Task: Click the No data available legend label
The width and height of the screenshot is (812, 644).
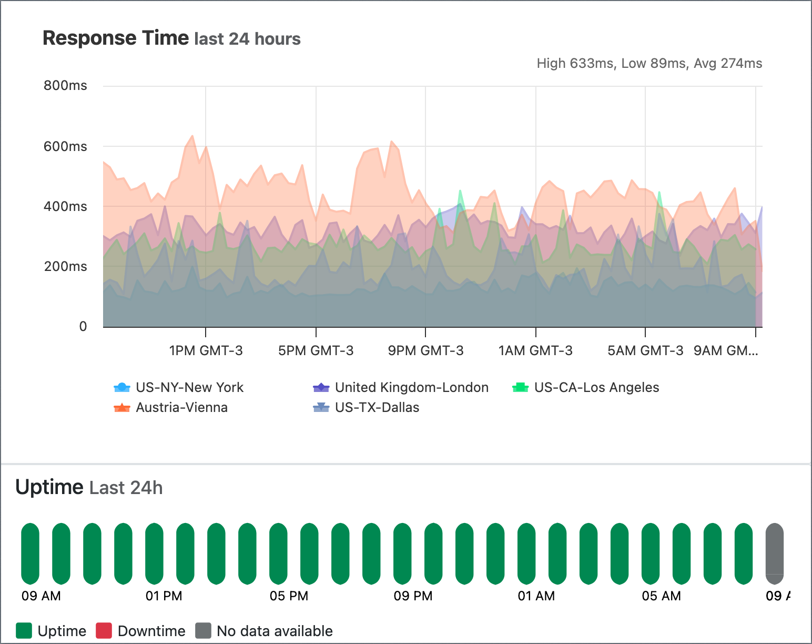Action: pos(275,631)
